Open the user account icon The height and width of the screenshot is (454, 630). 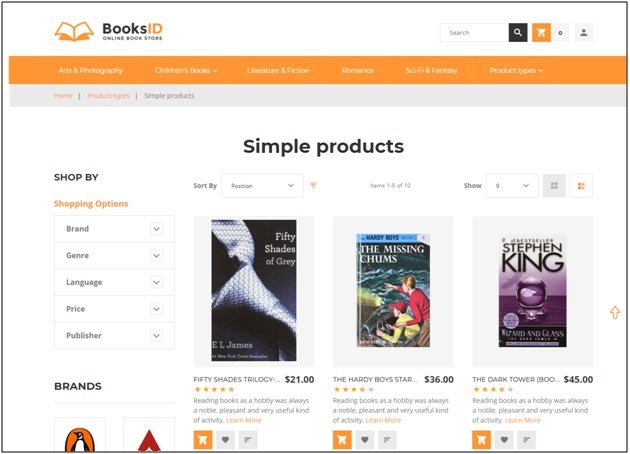click(583, 33)
